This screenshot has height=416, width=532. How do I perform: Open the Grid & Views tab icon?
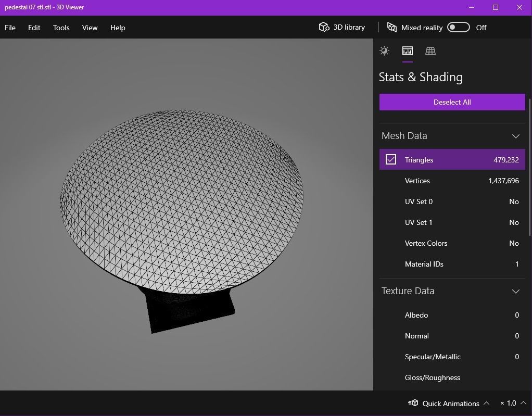[430, 51]
